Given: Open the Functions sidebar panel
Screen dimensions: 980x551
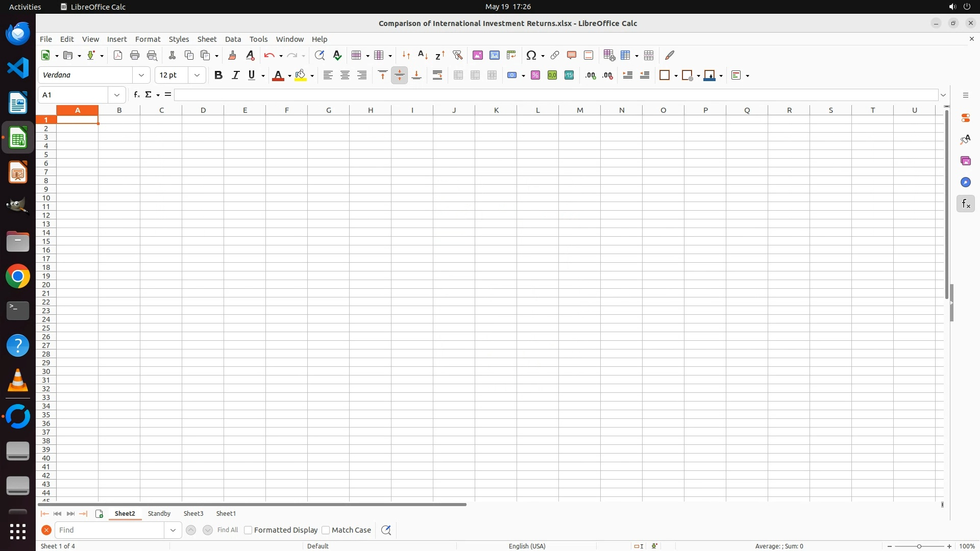Looking at the screenshot, I should pyautogui.click(x=965, y=204).
